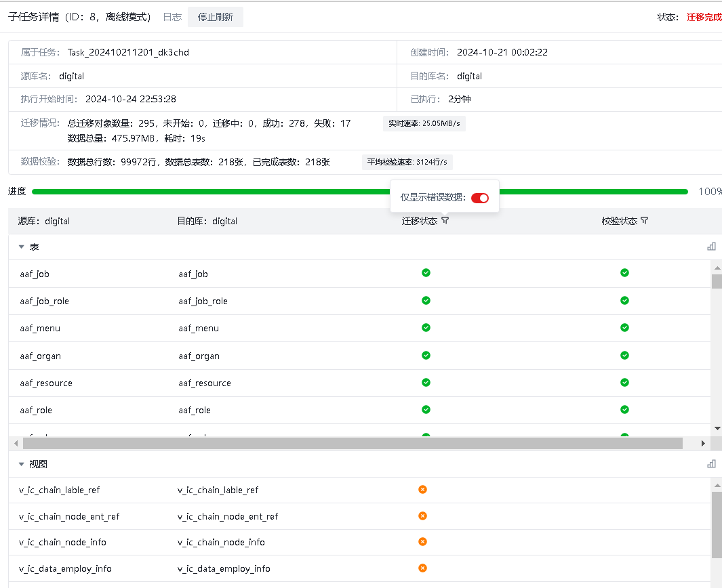Select source table aaf_organ
722x588 pixels.
(41, 356)
